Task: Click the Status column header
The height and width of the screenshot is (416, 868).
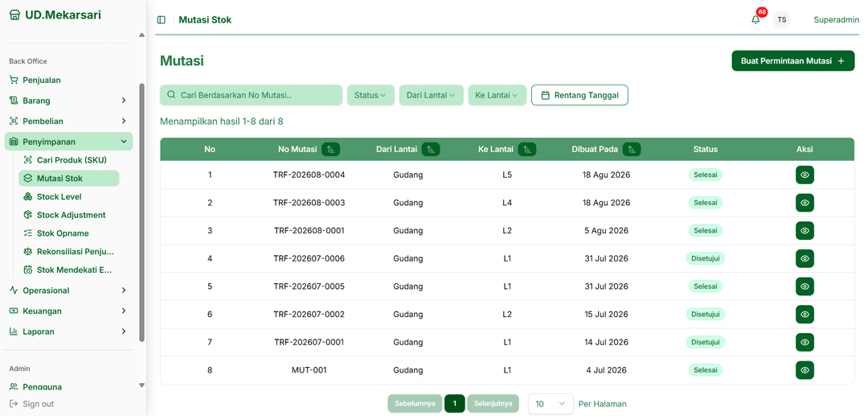Action: (706, 149)
